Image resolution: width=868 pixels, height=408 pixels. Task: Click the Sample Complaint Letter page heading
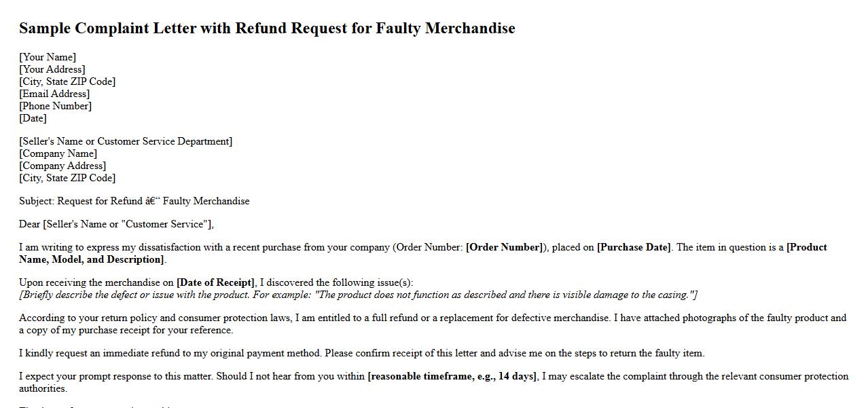[267, 29]
